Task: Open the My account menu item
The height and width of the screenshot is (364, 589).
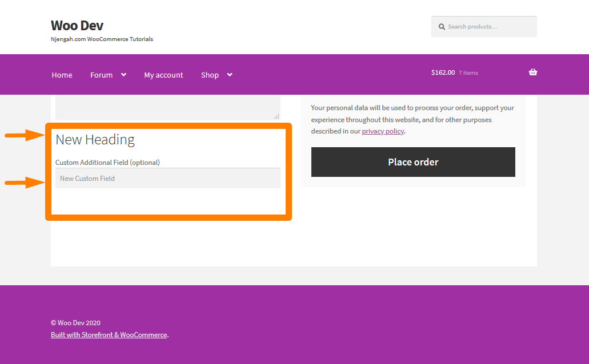Action: (x=163, y=75)
